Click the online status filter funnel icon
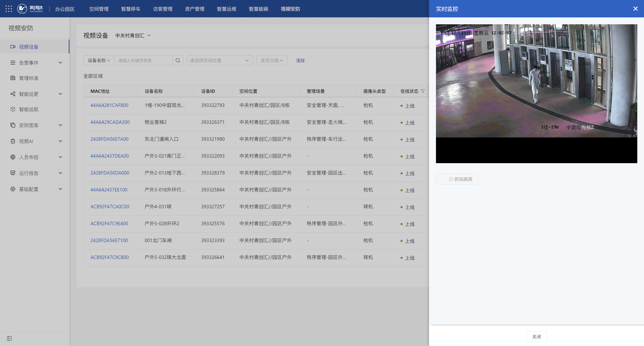 point(423,91)
